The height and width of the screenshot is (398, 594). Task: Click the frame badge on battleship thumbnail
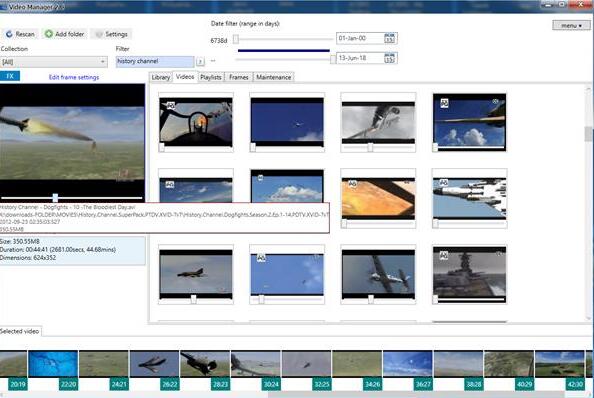pyautogui.click(x=444, y=256)
